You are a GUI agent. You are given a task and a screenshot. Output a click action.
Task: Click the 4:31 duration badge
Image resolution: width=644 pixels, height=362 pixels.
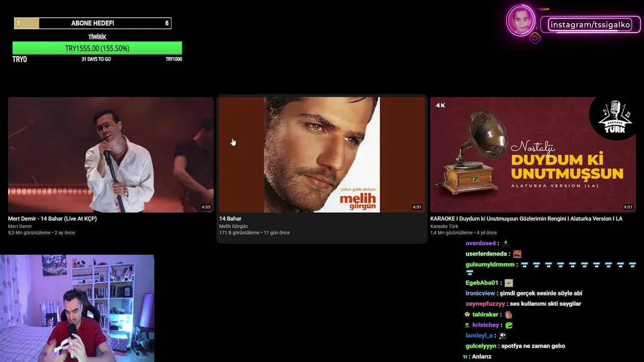click(x=417, y=207)
